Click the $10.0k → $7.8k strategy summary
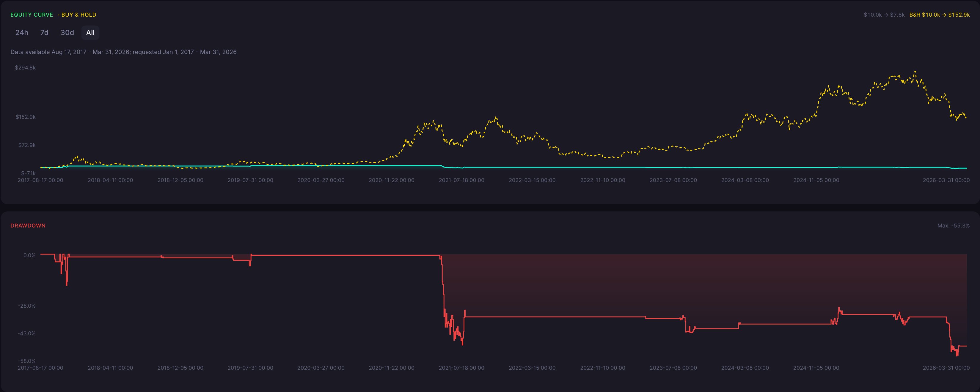Screen dimensions: 980x392 coord(884,15)
